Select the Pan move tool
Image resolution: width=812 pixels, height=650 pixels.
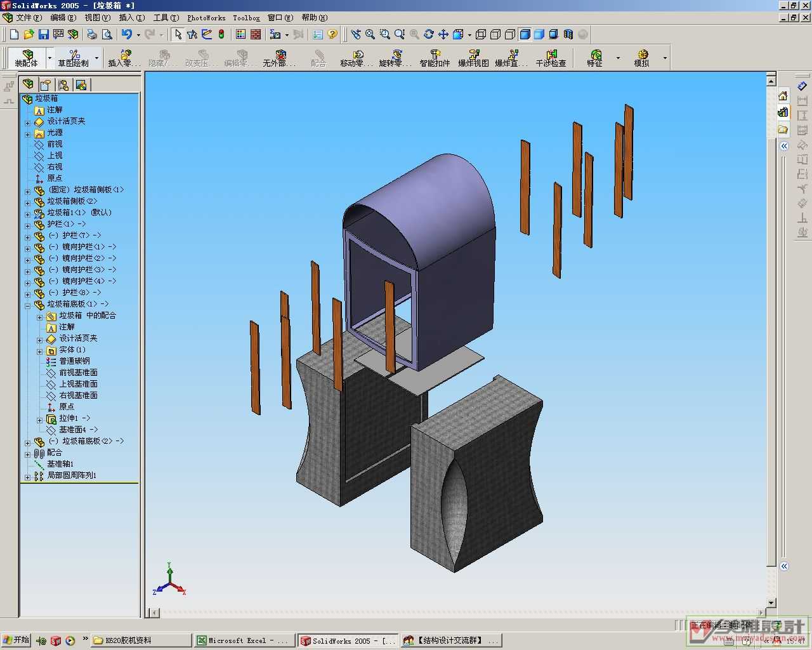click(x=443, y=34)
